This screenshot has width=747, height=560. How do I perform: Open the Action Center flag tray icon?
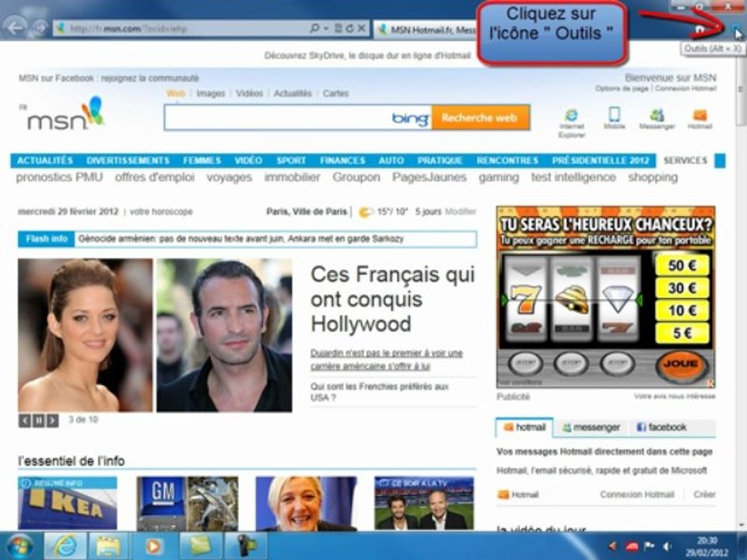649,546
